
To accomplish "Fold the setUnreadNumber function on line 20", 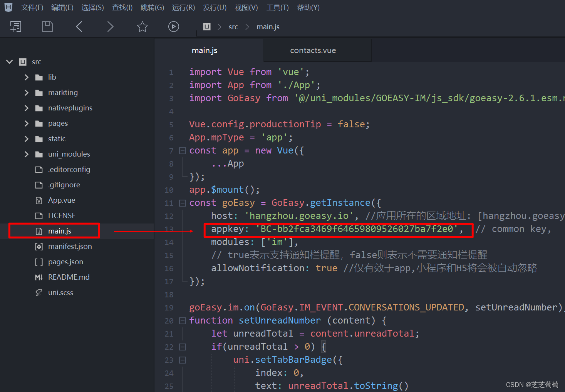I will 182,320.
